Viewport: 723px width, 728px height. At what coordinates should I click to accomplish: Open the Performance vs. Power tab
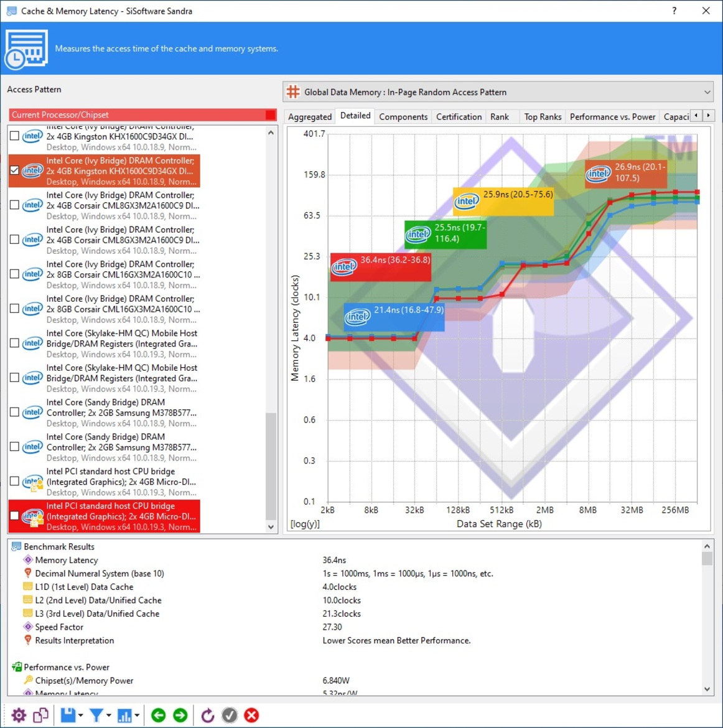pos(612,116)
